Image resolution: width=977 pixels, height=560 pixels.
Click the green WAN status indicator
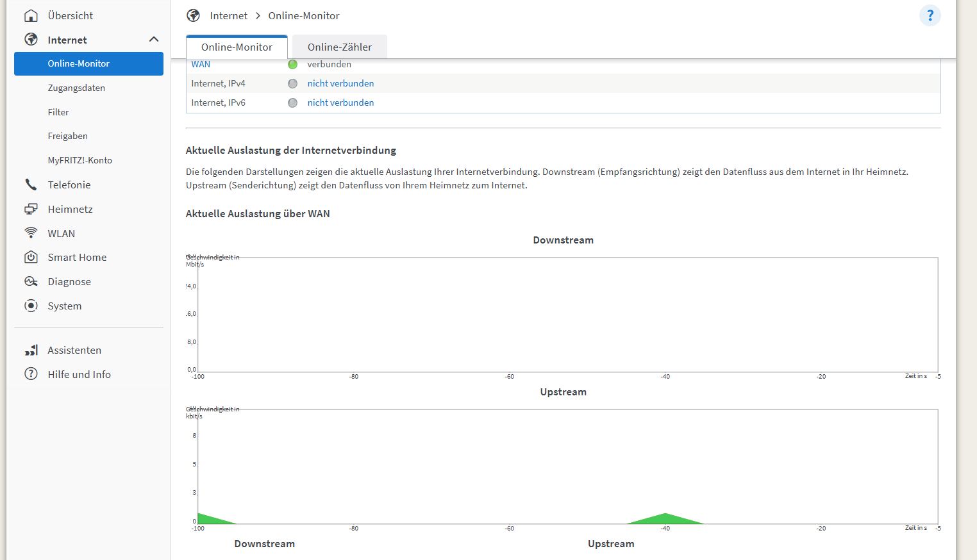293,64
